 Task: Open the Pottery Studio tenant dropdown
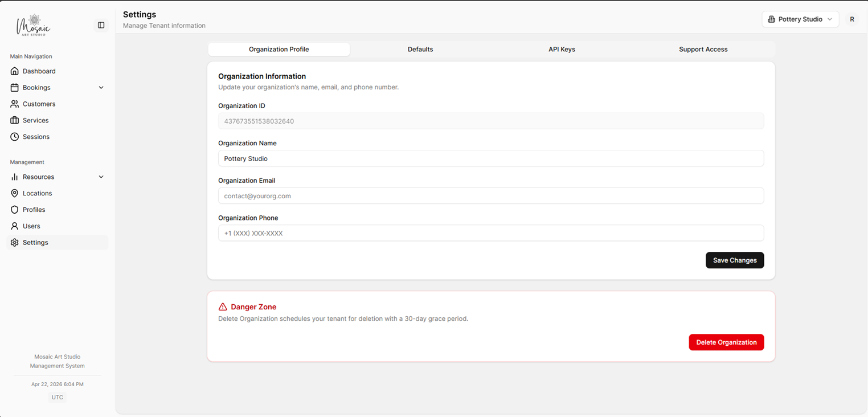pyautogui.click(x=800, y=19)
